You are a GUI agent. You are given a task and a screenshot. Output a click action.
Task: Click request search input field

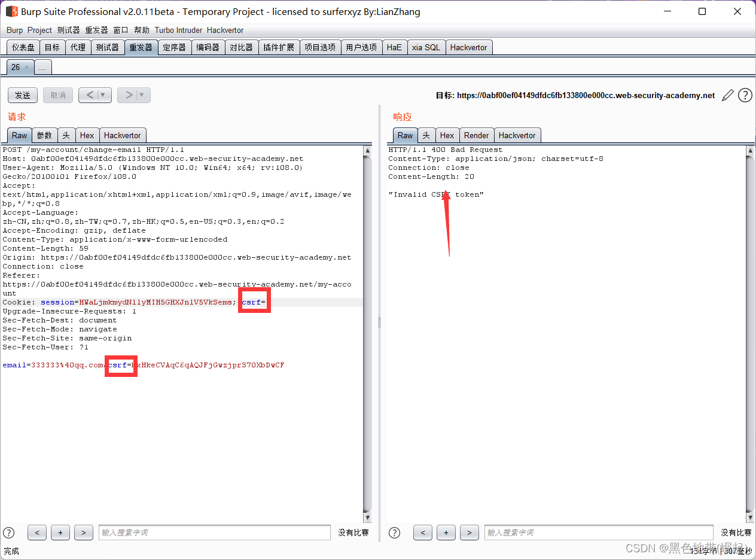click(215, 532)
